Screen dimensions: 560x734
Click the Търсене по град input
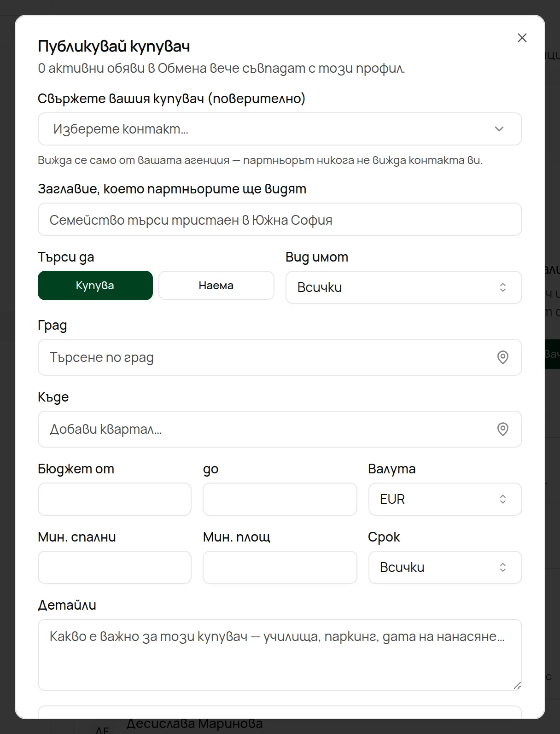pyautogui.click(x=280, y=357)
